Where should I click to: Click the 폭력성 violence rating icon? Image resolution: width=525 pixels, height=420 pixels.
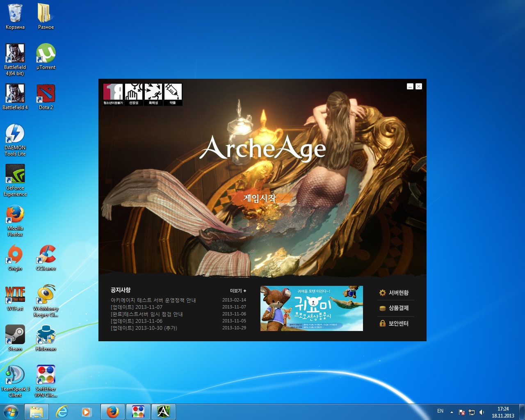click(x=153, y=94)
